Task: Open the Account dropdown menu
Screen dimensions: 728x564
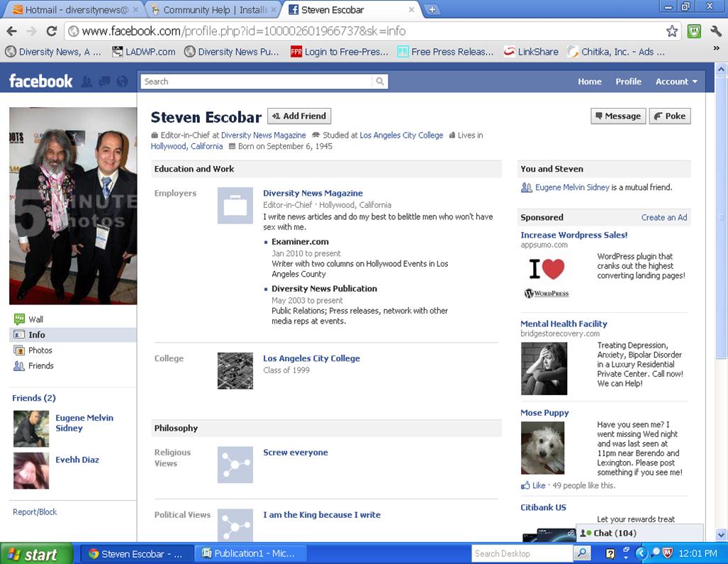Action: coord(676,82)
